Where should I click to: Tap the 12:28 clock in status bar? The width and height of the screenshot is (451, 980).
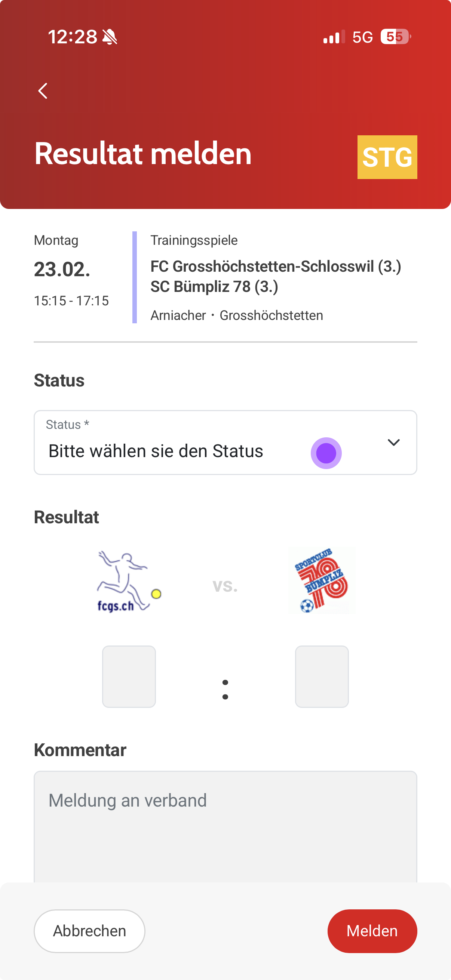[72, 37]
